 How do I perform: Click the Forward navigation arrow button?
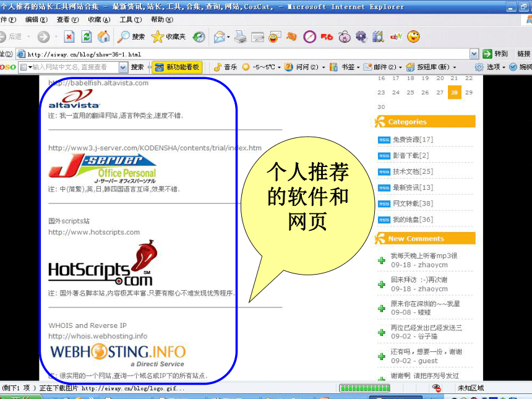pyautogui.click(x=43, y=36)
